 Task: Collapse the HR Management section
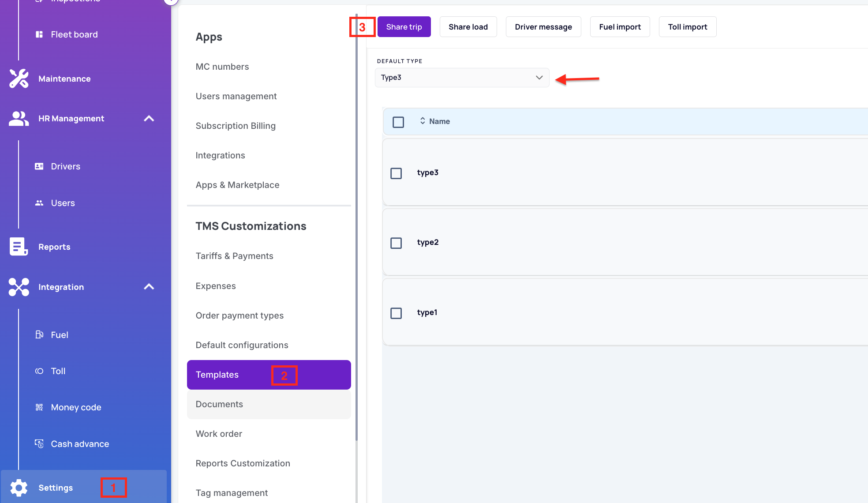(x=149, y=118)
